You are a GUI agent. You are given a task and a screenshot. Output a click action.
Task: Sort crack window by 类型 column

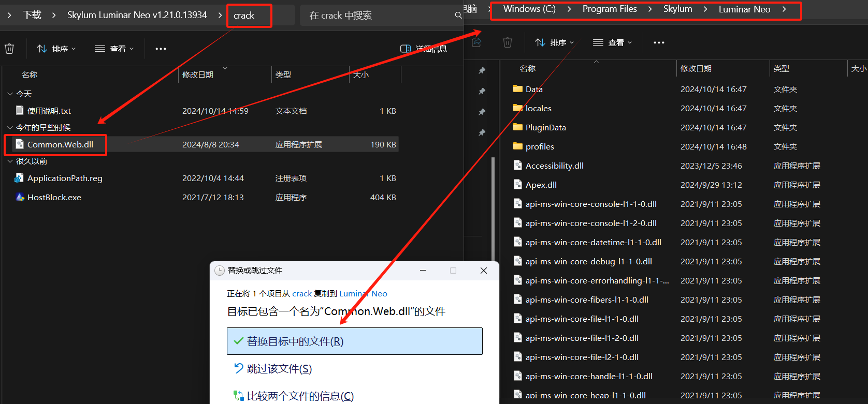283,75
